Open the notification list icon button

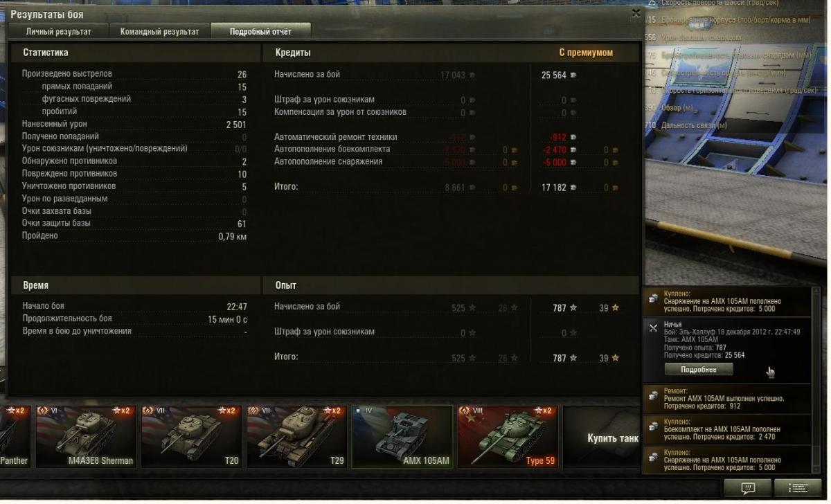tap(798, 487)
